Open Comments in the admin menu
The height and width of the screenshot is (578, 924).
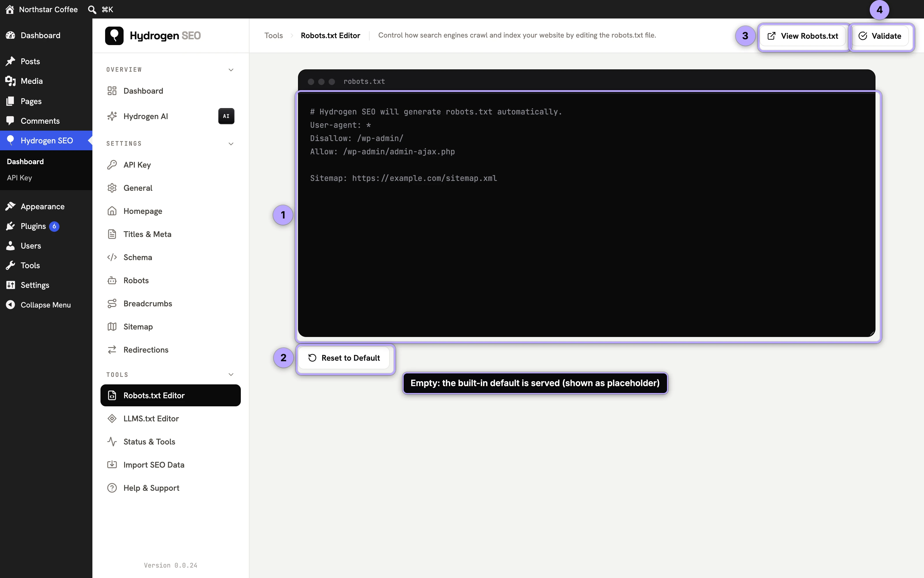46,121
